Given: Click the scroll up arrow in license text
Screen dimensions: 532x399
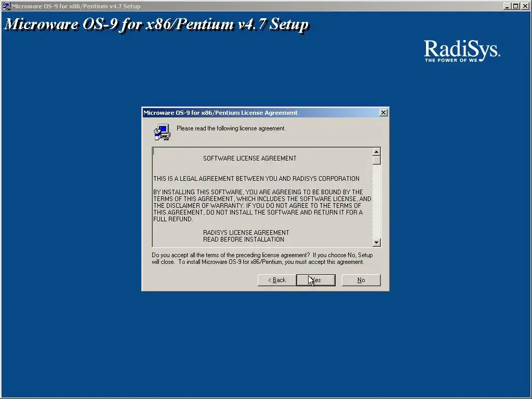Looking at the screenshot, I should 376,152.
